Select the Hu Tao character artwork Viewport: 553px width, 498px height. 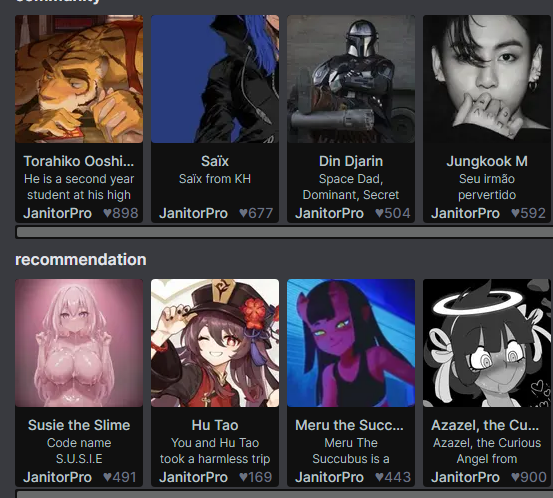tap(215, 343)
